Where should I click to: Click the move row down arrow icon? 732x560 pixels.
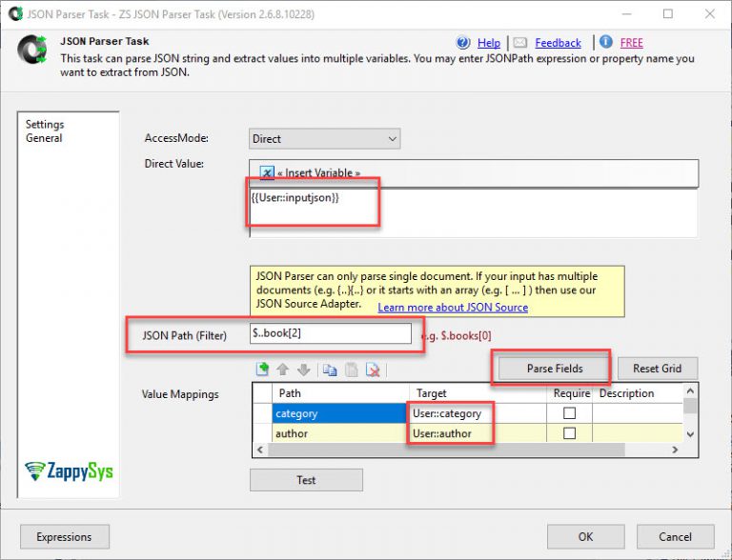[x=304, y=370]
